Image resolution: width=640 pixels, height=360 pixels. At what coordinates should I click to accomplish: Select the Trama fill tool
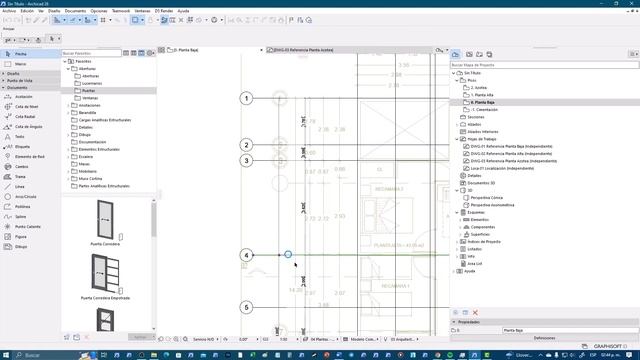[x=30, y=177]
